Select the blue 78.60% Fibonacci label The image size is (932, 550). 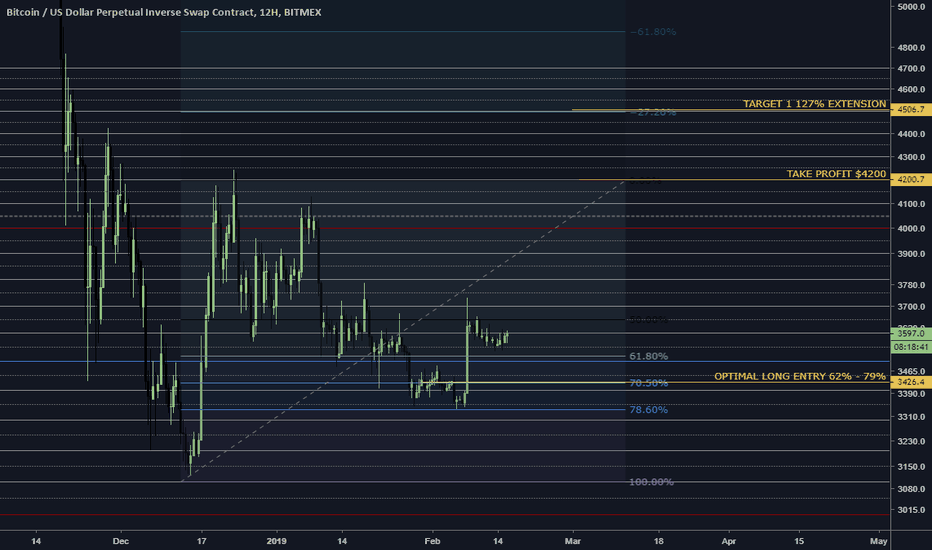point(648,410)
